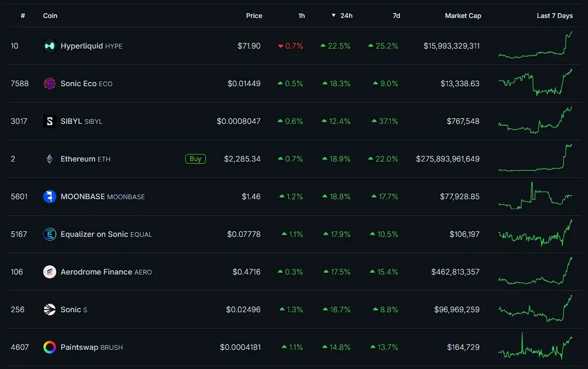The height and width of the screenshot is (369, 588).
Task: Click rank number 4607
Action: pos(20,347)
